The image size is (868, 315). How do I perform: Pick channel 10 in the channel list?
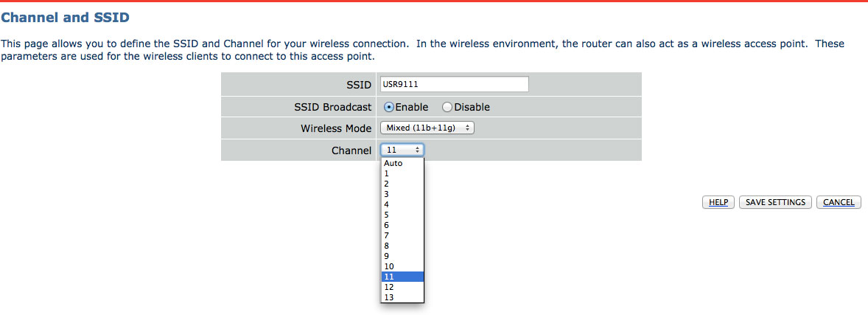click(x=402, y=266)
